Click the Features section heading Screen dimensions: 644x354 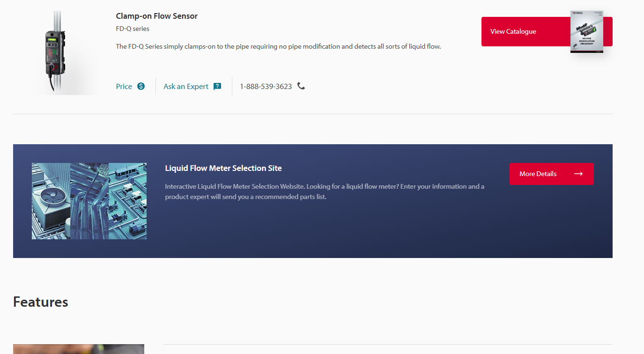pyautogui.click(x=41, y=302)
